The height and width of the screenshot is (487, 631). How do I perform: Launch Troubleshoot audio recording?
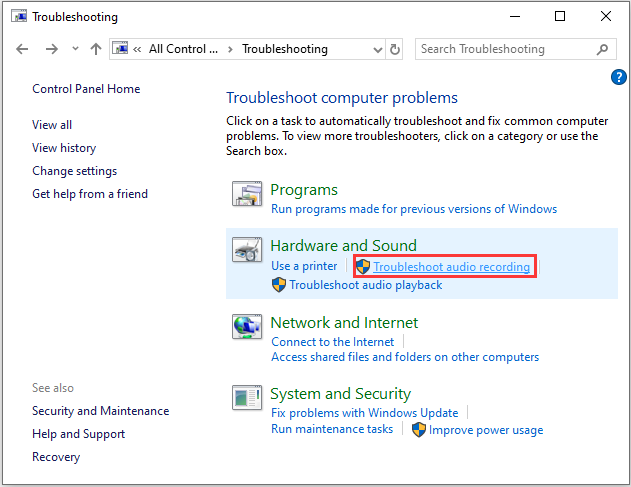tap(452, 267)
